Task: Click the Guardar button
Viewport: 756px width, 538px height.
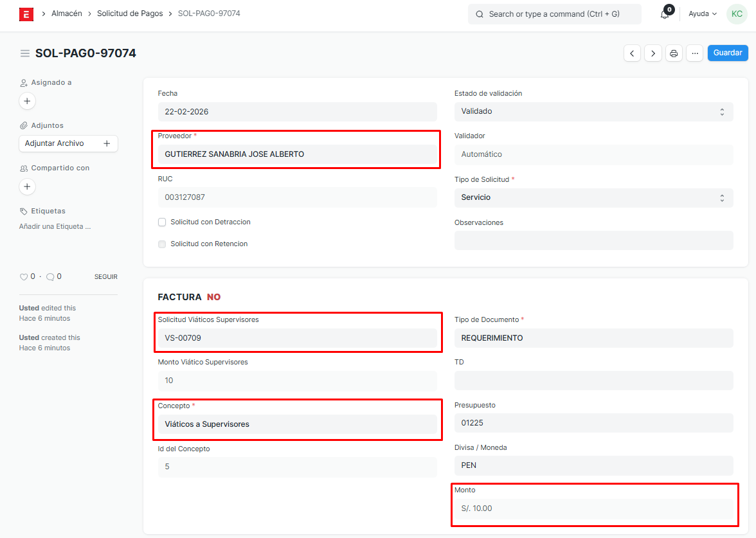Action: [727, 53]
